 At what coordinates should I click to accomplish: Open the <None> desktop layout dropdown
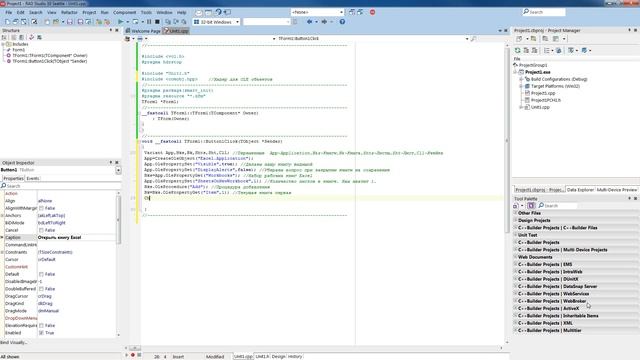pos(341,12)
